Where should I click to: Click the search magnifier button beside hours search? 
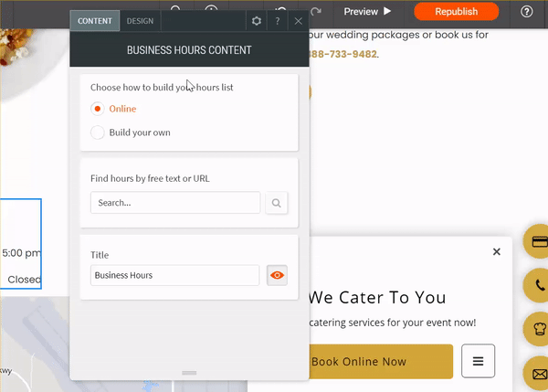pos(277,203)
